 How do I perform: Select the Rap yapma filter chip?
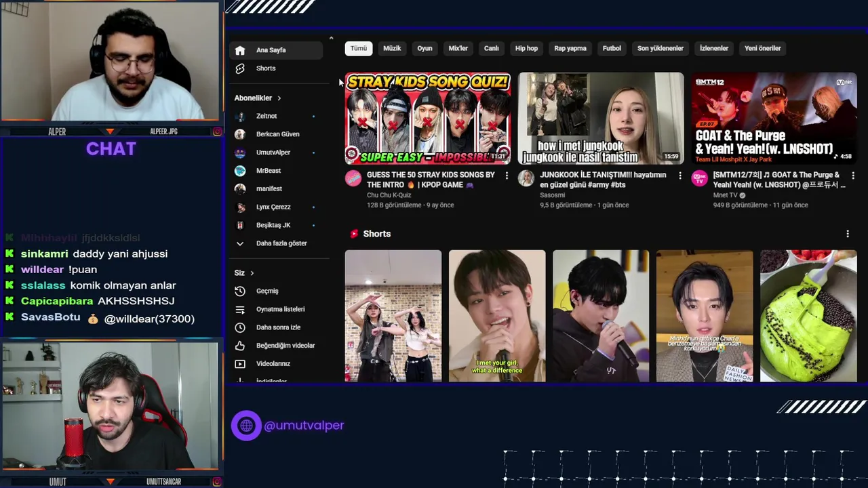coord(570,48)
